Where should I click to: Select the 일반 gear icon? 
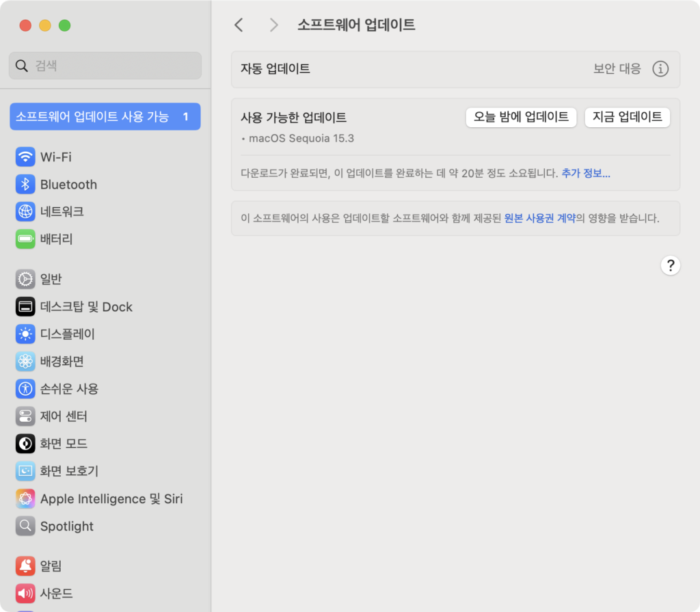click(25, 279)
